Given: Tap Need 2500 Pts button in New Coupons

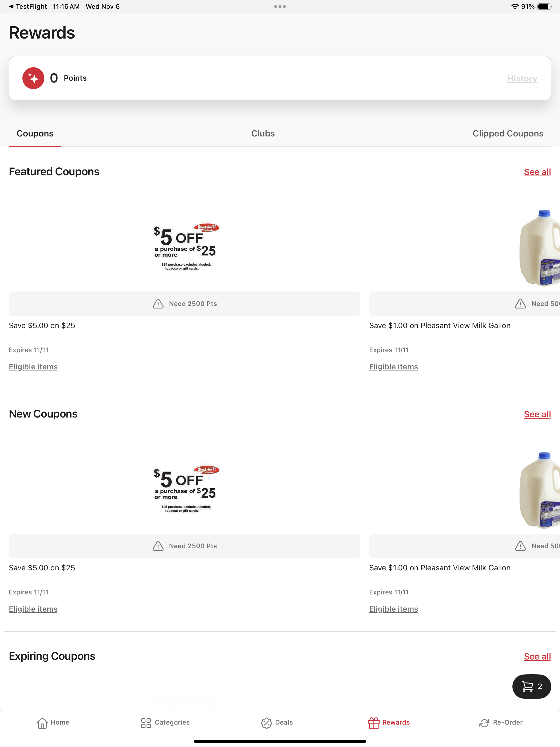Looking at the screenshot, I should [x=184, y=546].
